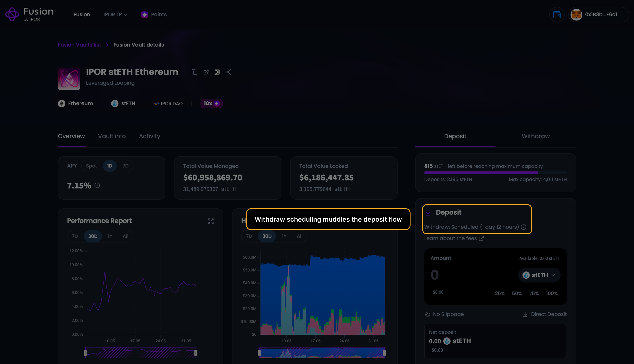Set deposit amount to 25%
The image size is (634, 364).
point(500,293)
